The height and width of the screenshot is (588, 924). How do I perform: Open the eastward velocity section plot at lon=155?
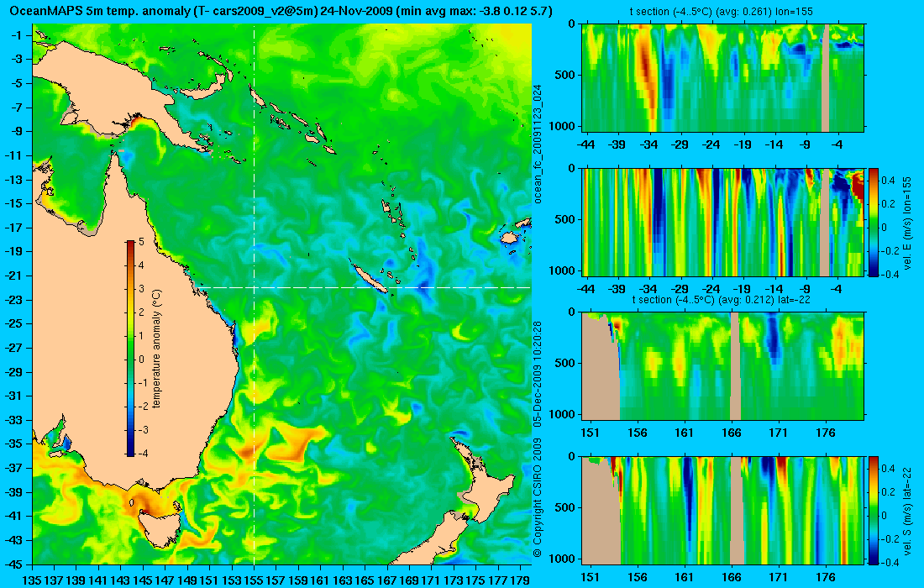[x=722, y=222]
